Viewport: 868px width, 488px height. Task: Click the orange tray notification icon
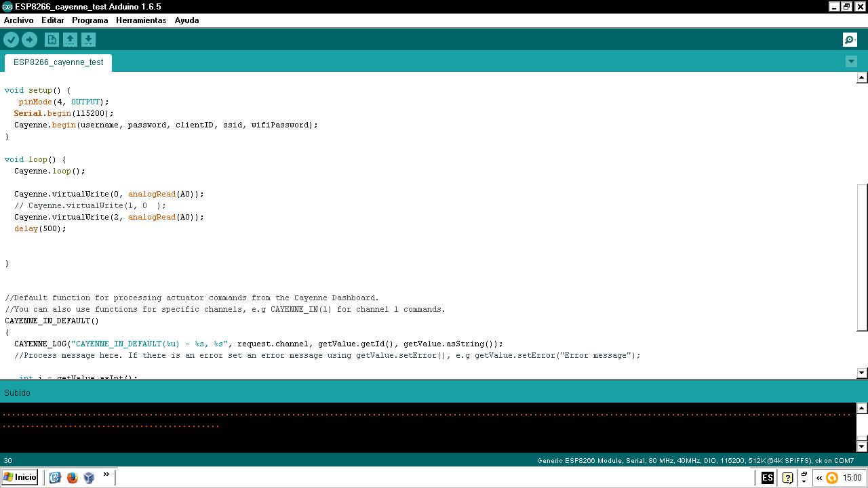click(x=832, y=478)
